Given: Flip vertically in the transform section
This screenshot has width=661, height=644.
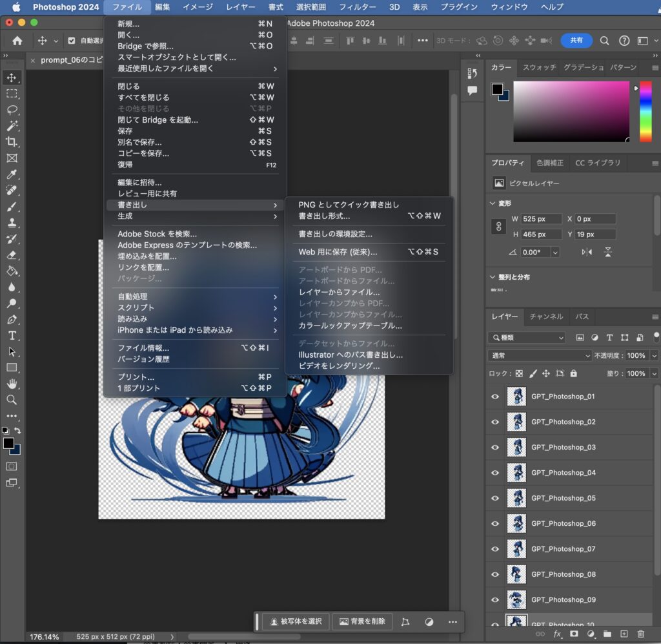Looking at the screenshot, I should coord(608,252).
